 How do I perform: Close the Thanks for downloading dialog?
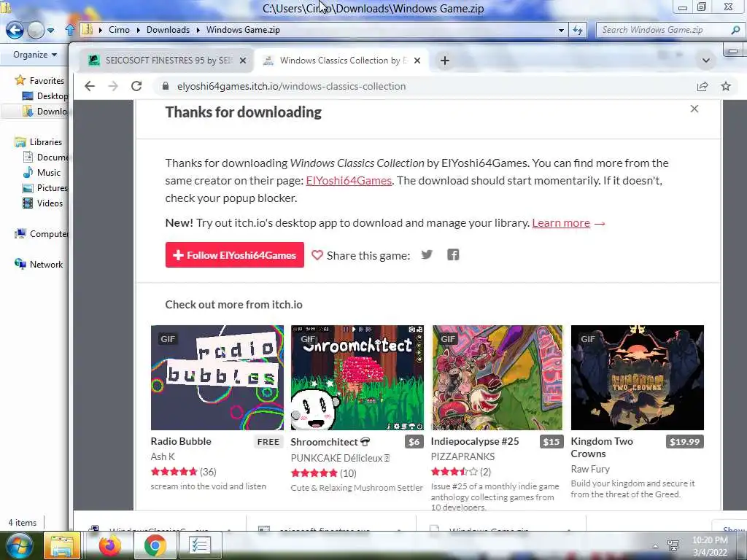[694, 109]
